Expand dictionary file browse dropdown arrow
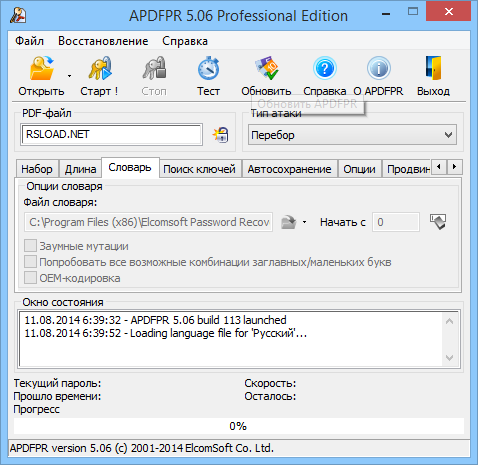478x465 pixels. tap(304, 222)
